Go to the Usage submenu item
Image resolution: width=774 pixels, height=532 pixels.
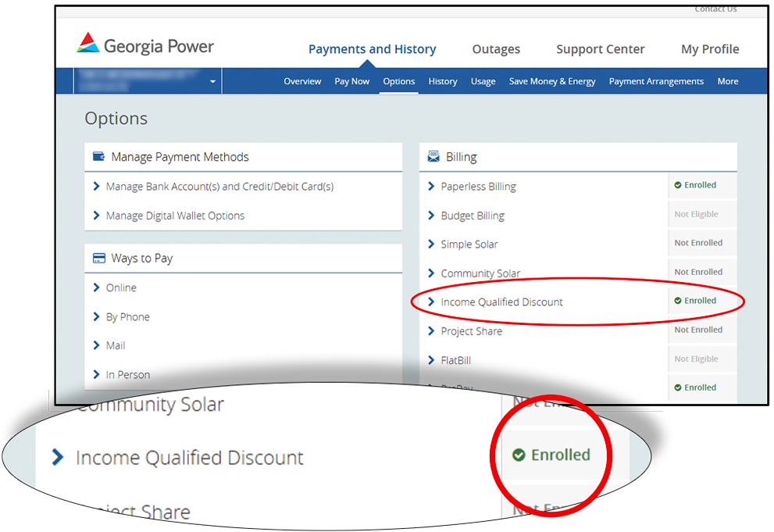(x=483, y=81)
